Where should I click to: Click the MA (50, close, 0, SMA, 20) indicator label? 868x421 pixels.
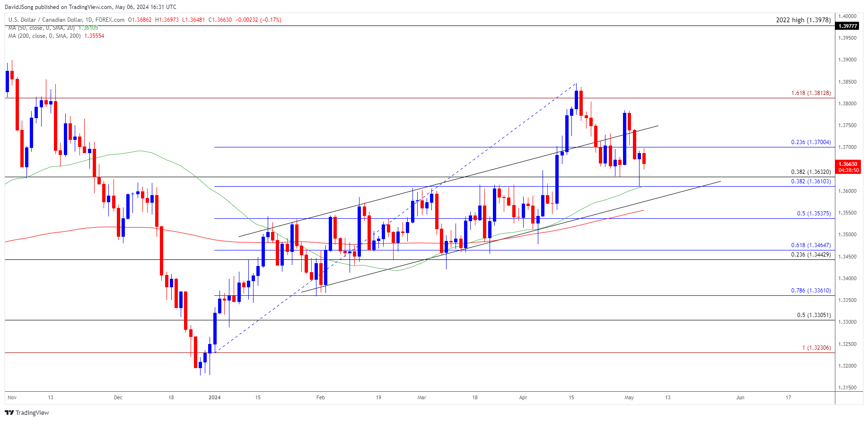pyautogui.click(x=42, y=28)
